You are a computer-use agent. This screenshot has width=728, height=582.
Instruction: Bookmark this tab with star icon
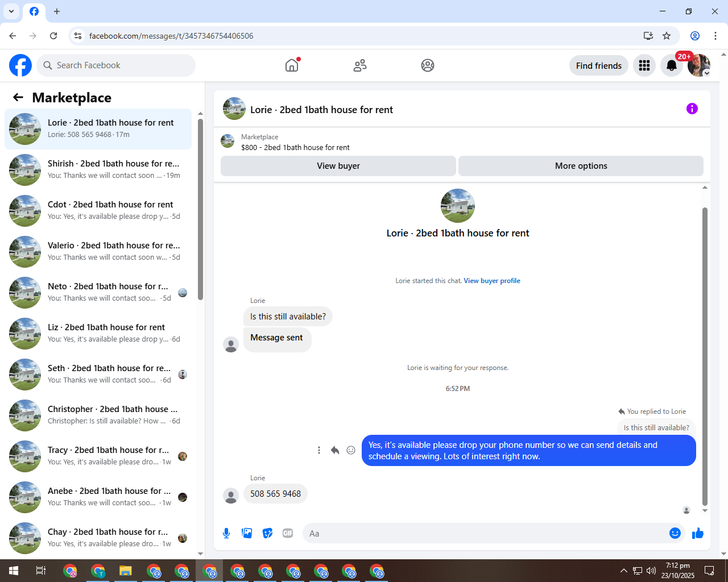(x=667, y=36)
